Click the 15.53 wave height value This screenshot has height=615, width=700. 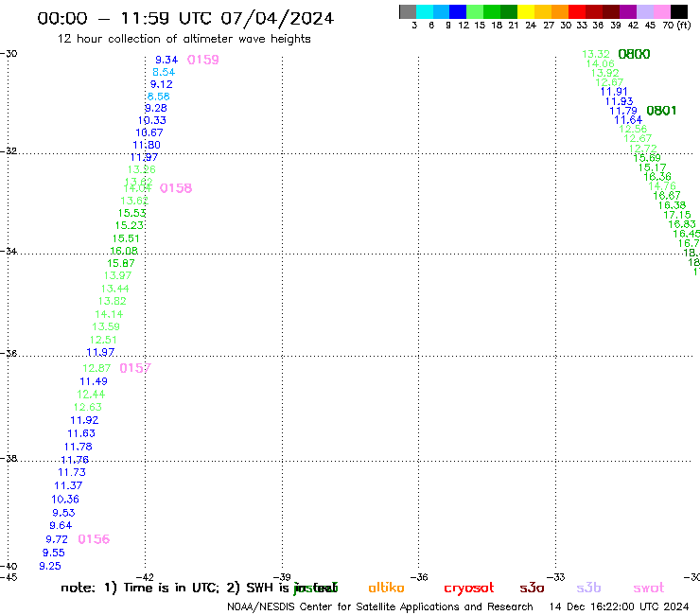[132, 214]
